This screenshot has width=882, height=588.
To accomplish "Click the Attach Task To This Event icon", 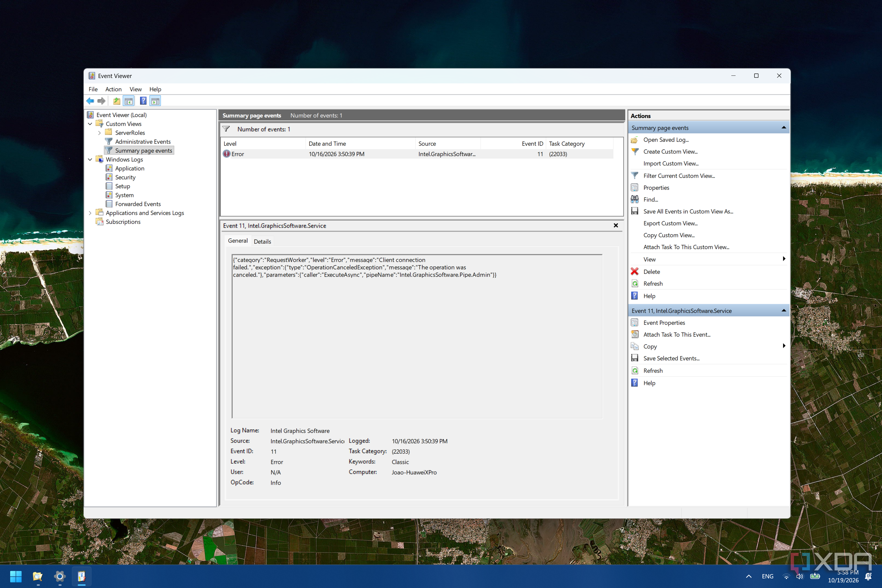I will (634, 334).
